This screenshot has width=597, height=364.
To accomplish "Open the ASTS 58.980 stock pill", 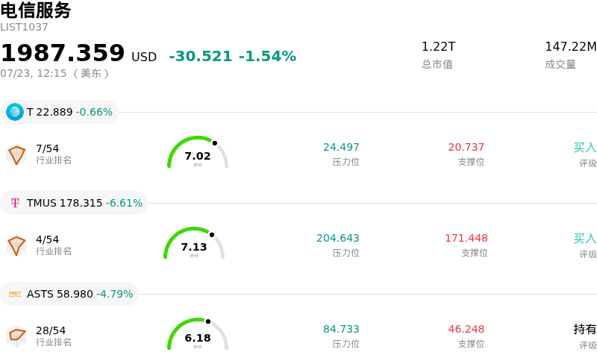I will (69, 294).
